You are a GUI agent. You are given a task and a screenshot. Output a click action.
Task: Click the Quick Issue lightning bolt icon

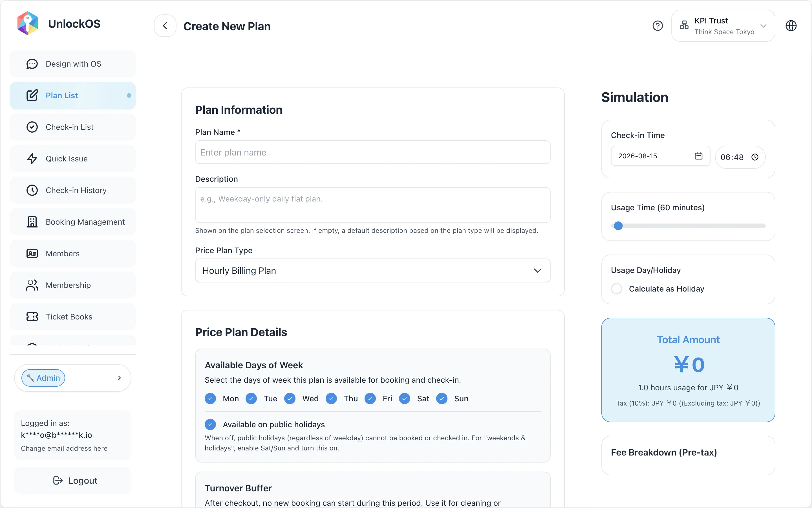[32, 159]
